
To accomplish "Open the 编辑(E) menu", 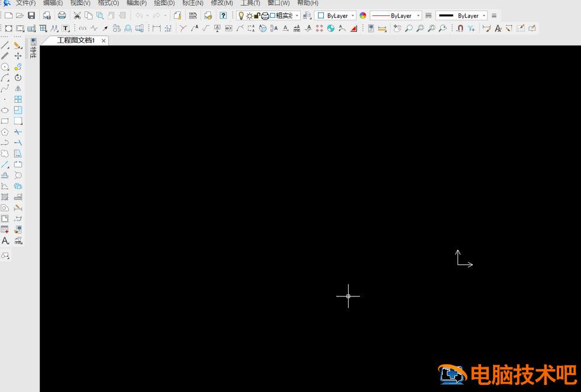I will pyautogui.click(x=53, y=3).
